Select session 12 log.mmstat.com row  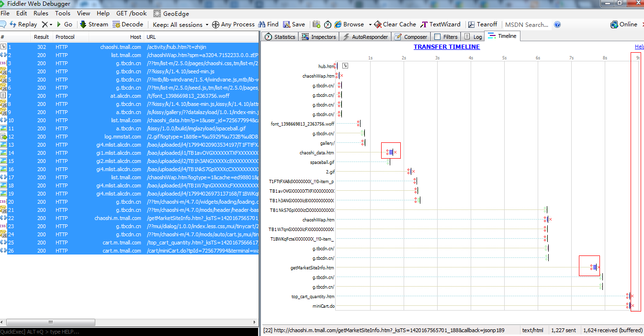point(129,137)
